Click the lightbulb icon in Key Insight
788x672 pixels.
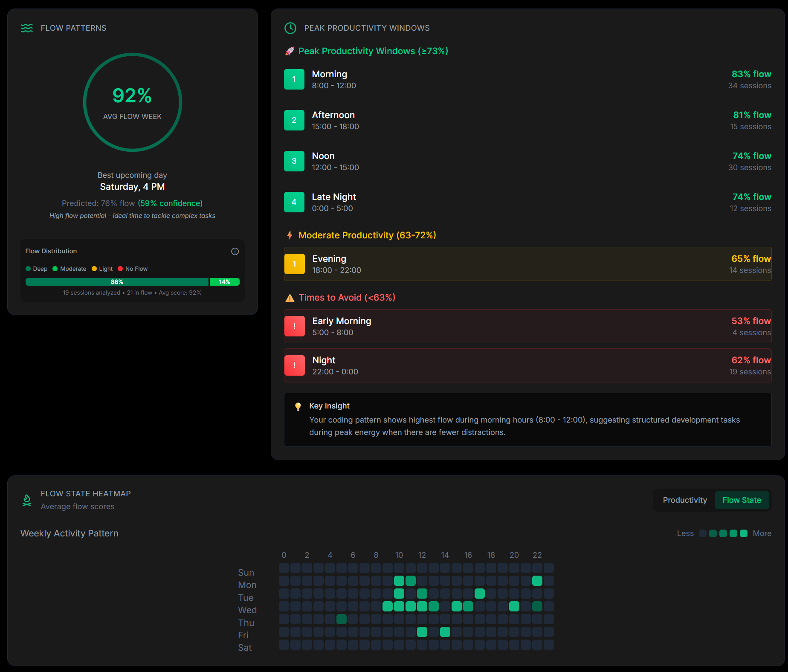298,406
